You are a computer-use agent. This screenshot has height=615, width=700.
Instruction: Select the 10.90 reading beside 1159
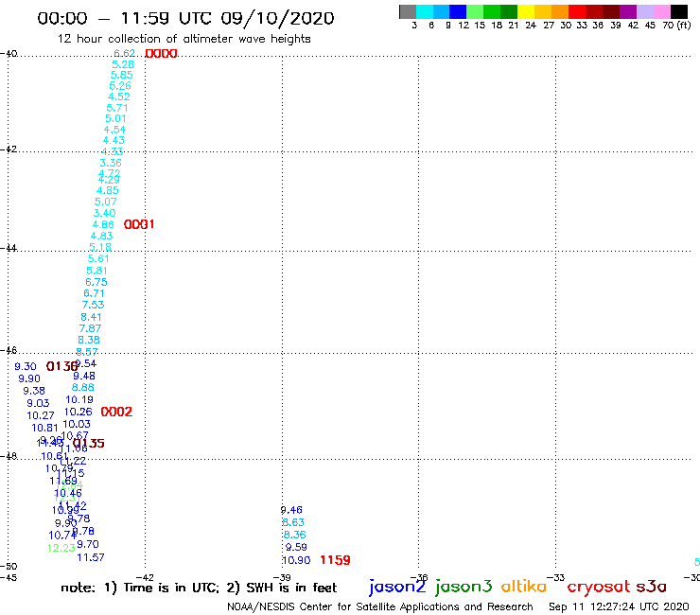[x=296, y=560]
